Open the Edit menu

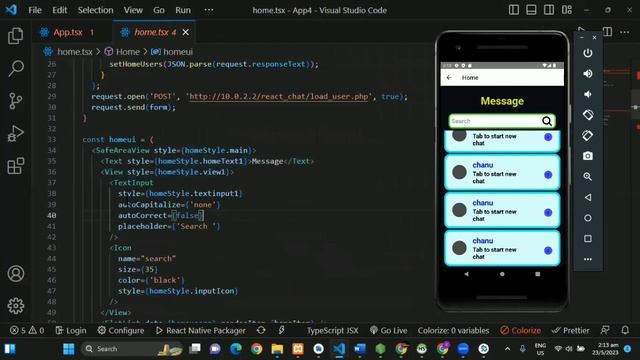60,10
